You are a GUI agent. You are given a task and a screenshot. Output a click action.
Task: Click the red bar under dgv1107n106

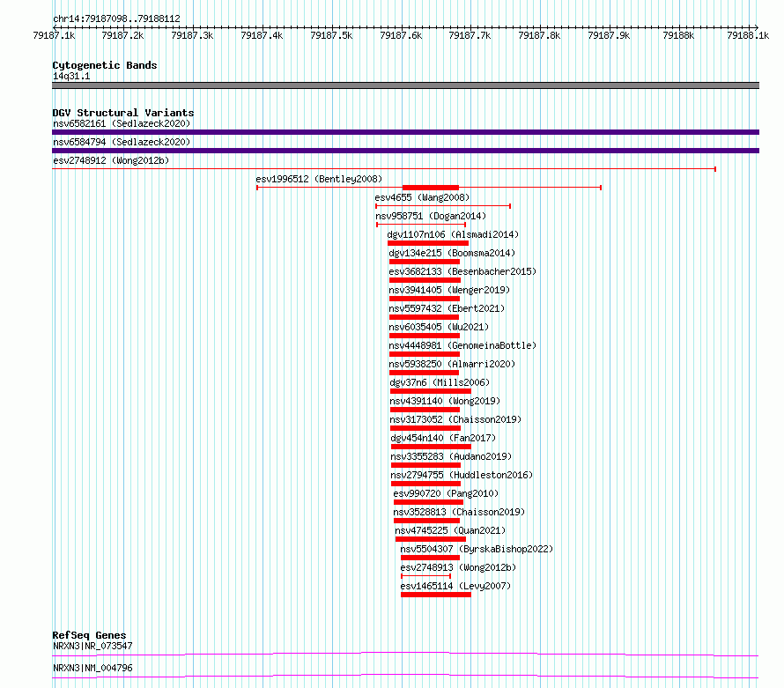pyautogui.click(x=428, y=243)
